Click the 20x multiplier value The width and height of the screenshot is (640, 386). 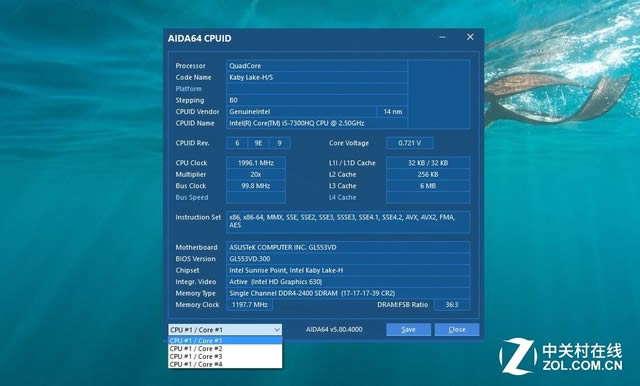point(256,174)
